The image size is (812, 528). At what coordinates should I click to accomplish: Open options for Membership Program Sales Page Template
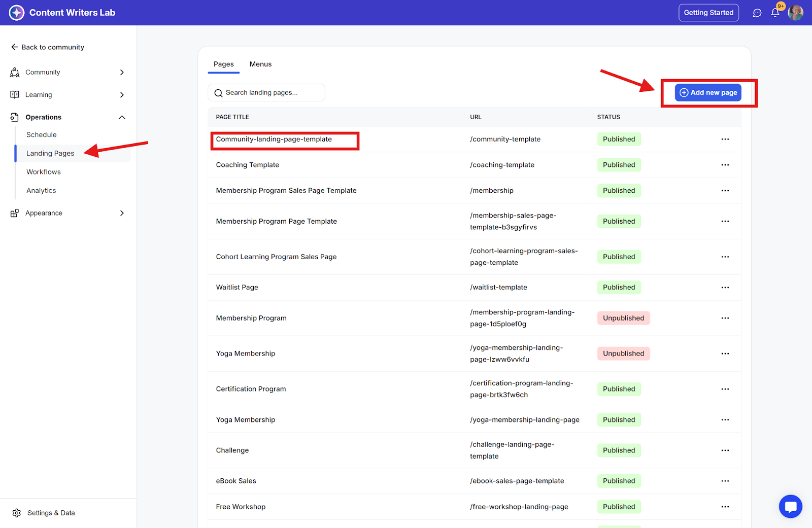point(725,191)
